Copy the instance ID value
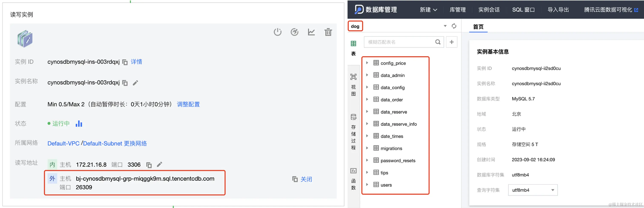 click(125, 62)
